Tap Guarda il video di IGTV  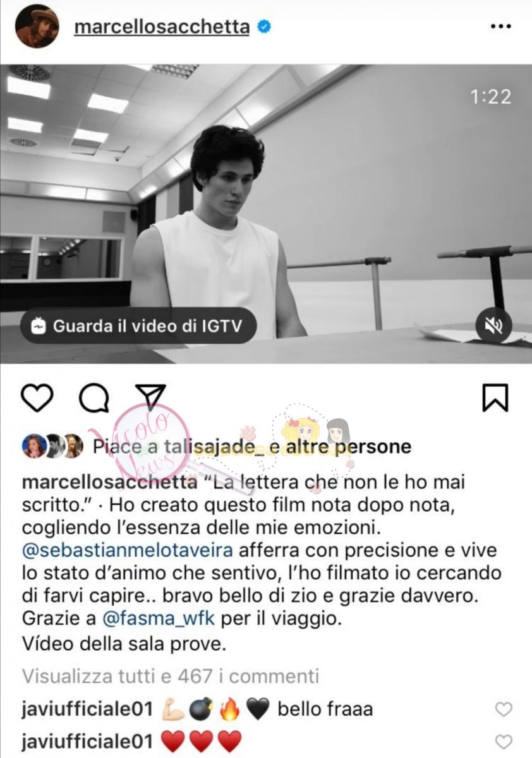[138, 325]
